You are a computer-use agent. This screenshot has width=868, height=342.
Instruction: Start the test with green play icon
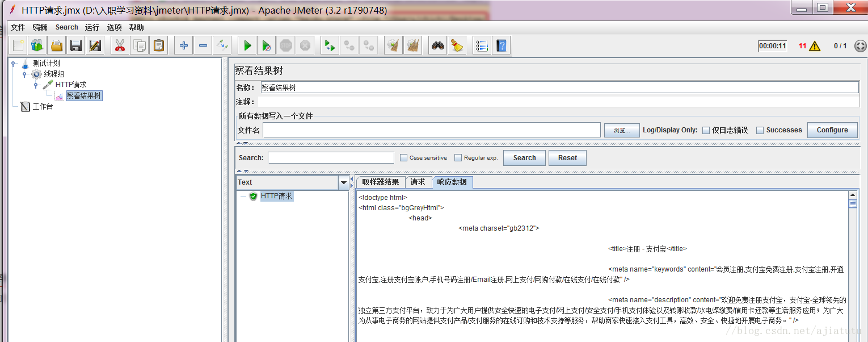click(247, 45)
